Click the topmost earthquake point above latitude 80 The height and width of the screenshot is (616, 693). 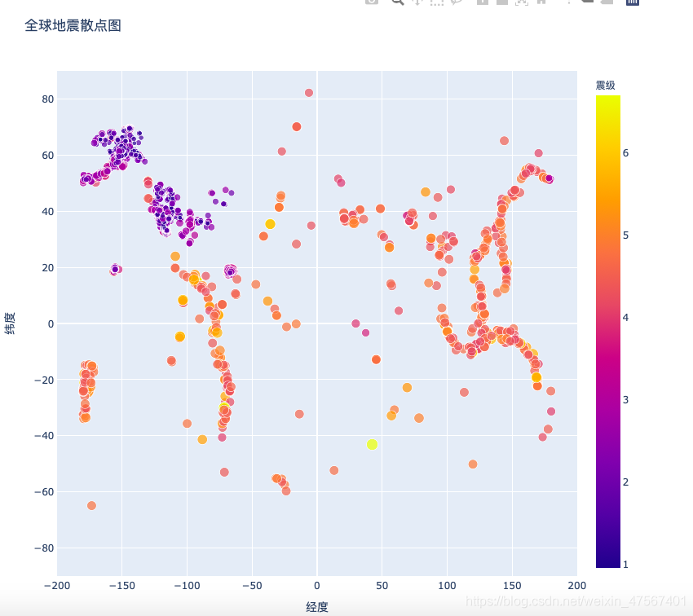click(309, 93)
